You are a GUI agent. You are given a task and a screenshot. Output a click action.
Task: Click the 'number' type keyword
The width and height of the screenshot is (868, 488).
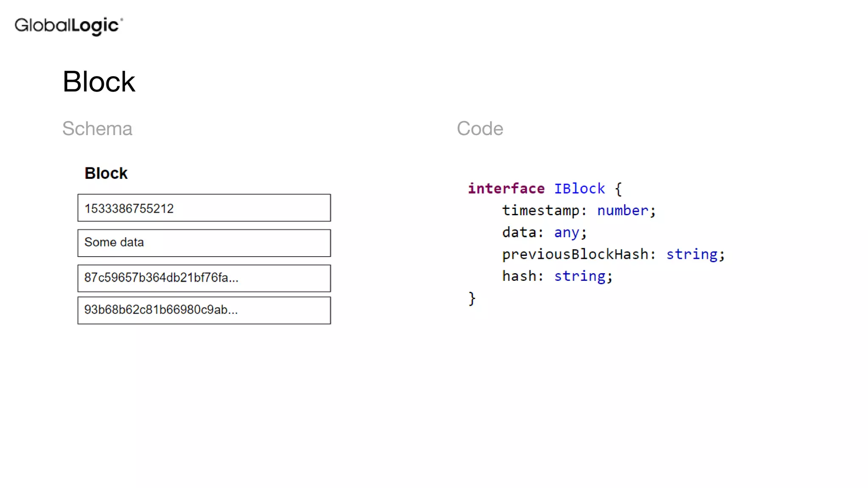623,211
